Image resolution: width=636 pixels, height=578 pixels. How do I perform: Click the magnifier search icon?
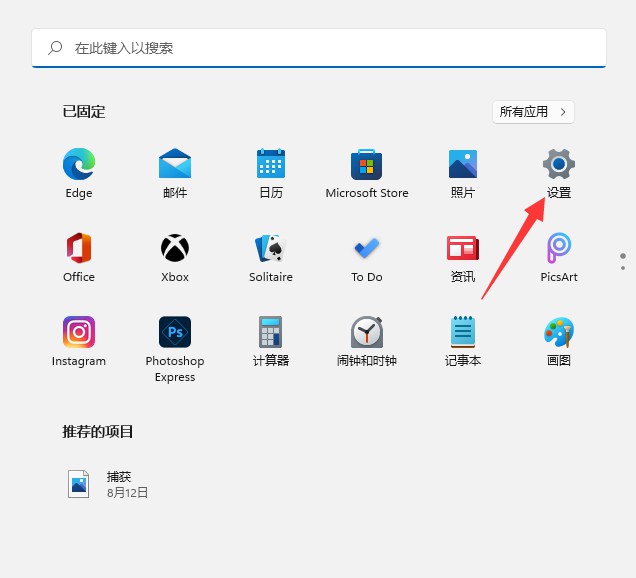click(x=55, y=48)
